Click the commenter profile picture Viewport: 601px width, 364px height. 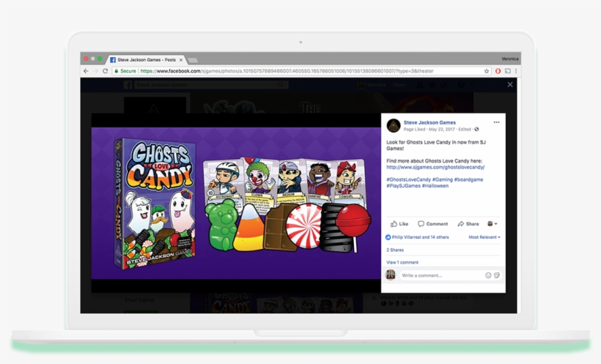pyautogui.click(x=390, y=275)
